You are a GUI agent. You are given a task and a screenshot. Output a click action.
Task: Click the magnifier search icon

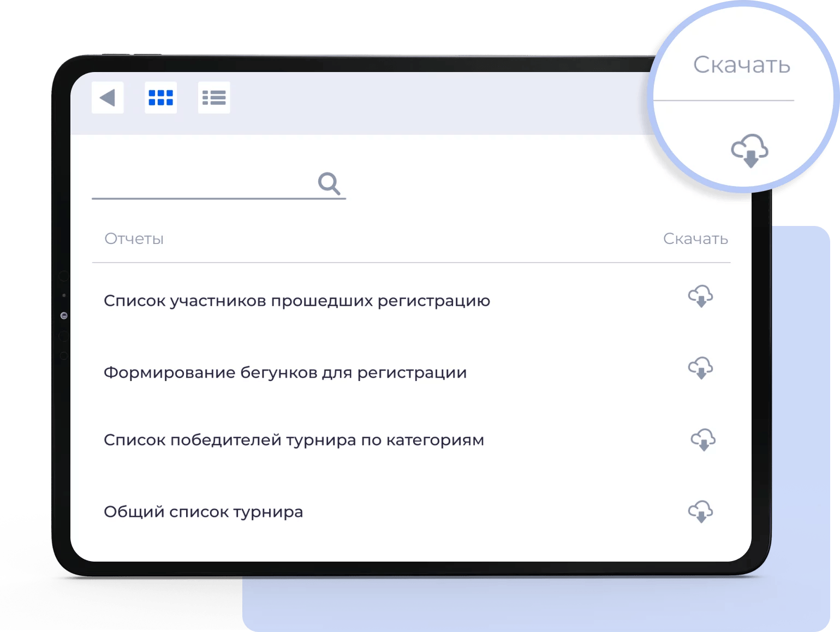(x=329, y=183)
